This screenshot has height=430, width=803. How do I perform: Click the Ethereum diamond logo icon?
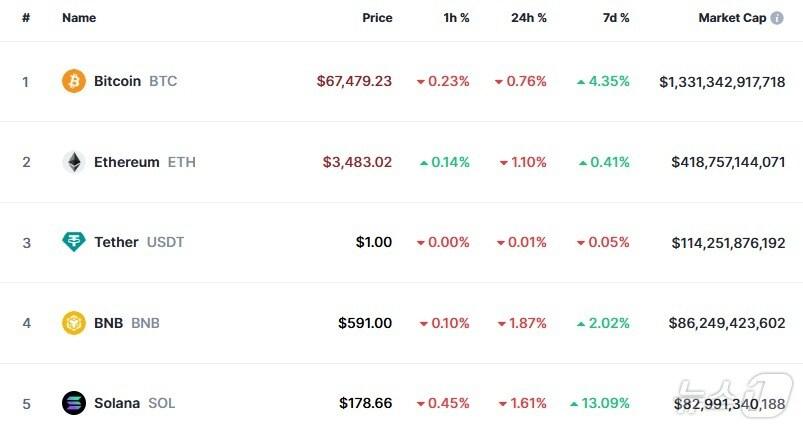click(74, 162)
